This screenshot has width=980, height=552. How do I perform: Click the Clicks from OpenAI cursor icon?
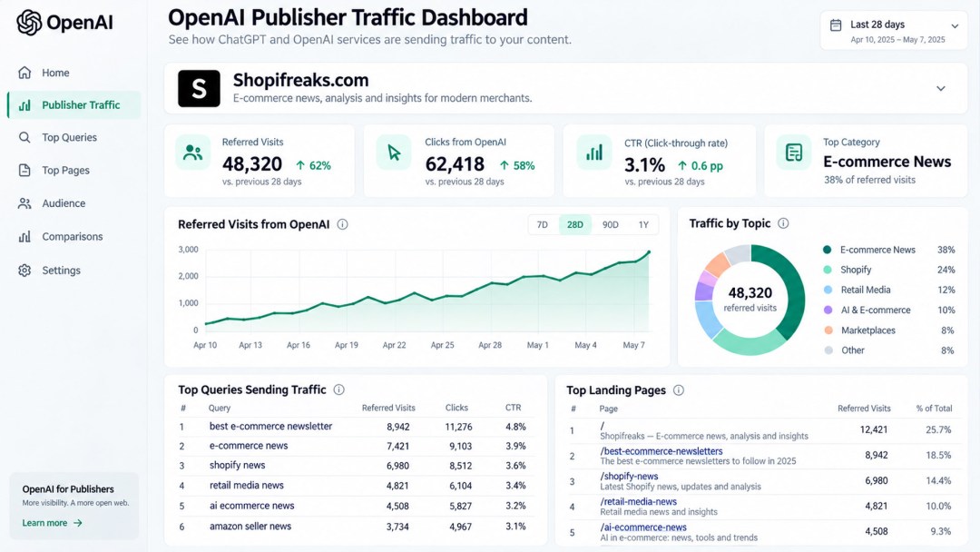[394, 153]
